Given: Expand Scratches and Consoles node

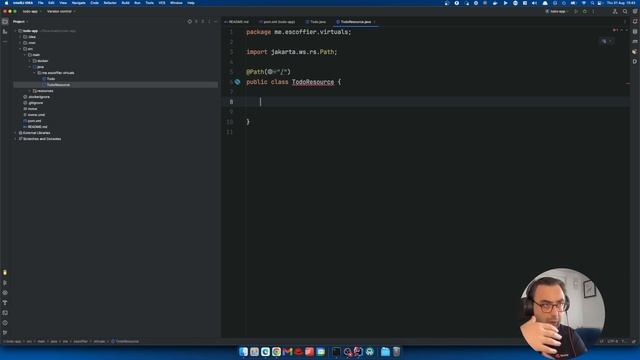Looking at the screenshot, I should point(16,139).
